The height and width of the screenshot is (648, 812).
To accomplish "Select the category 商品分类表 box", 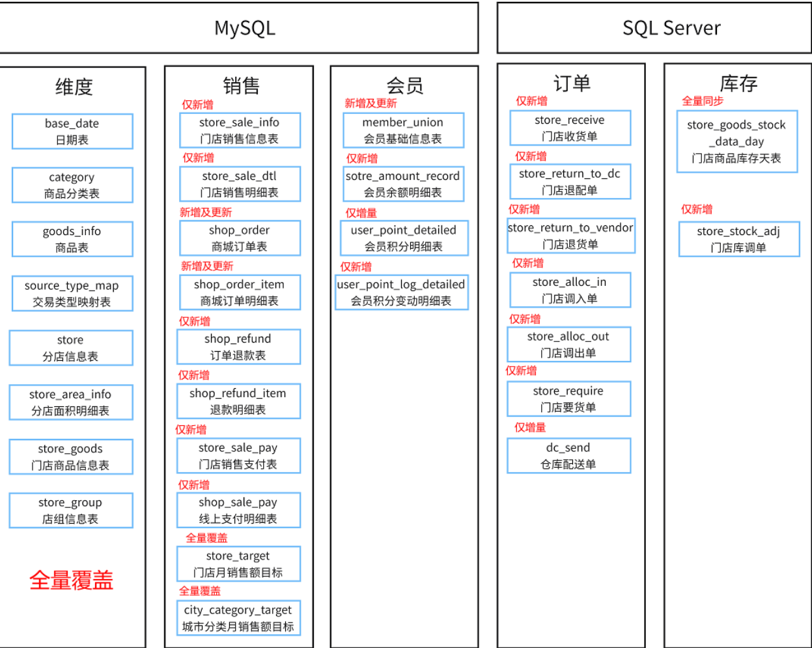I will 72,186.
